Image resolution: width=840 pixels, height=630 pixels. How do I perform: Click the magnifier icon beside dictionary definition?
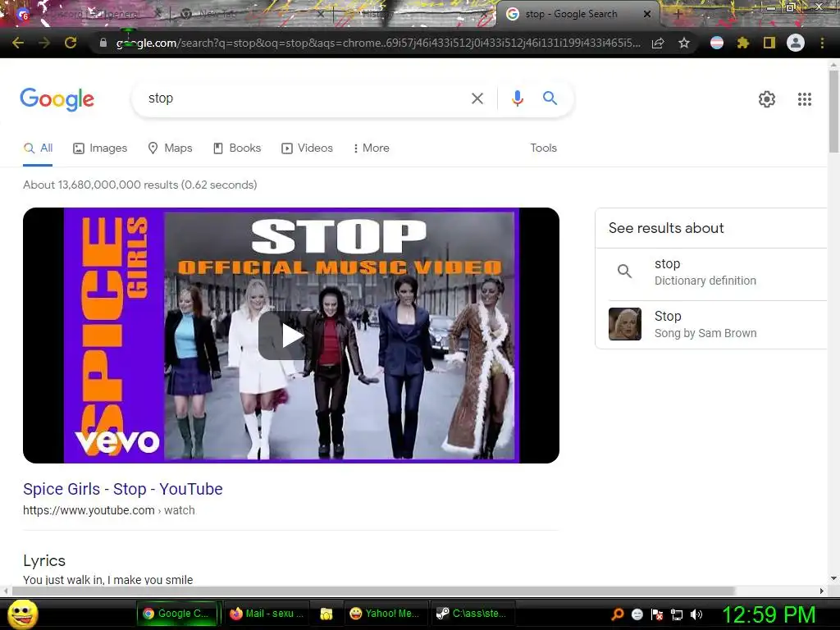[x=624, y=271]
